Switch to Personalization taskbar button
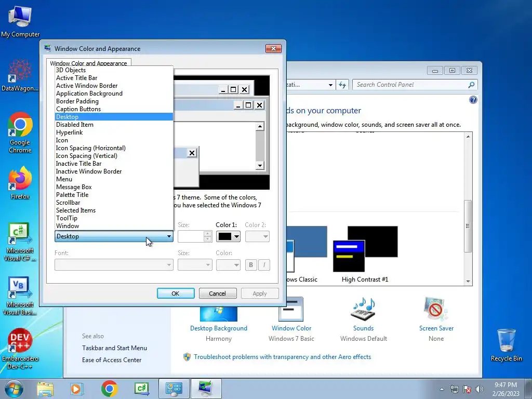This screenshot has height=399, width=532. (x=206, y=389)
